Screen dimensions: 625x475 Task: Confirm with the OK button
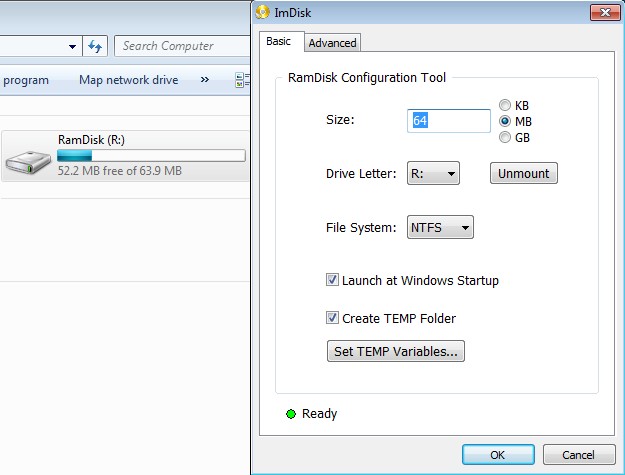[498, 455]
